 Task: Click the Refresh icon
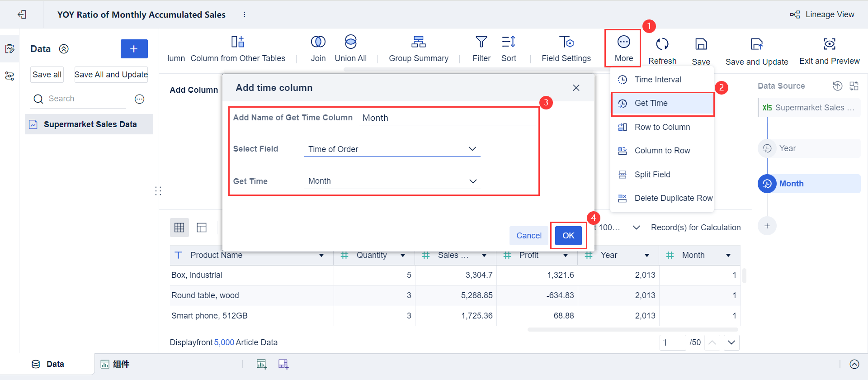tap(662, 44)
